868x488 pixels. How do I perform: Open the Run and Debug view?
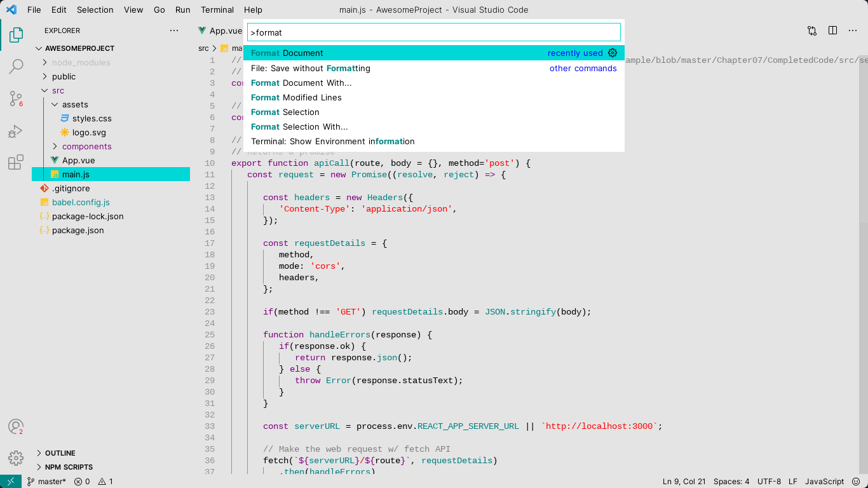(x=16, y=132)
